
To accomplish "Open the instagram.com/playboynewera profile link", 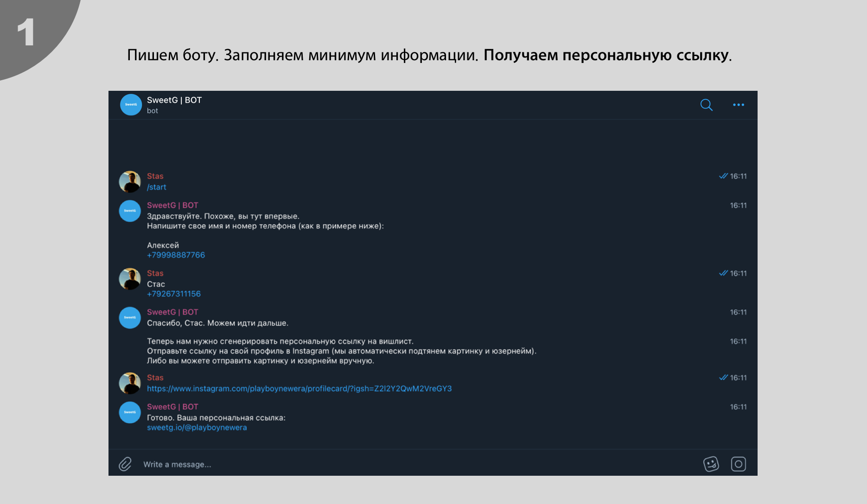I will click(300, 388).
